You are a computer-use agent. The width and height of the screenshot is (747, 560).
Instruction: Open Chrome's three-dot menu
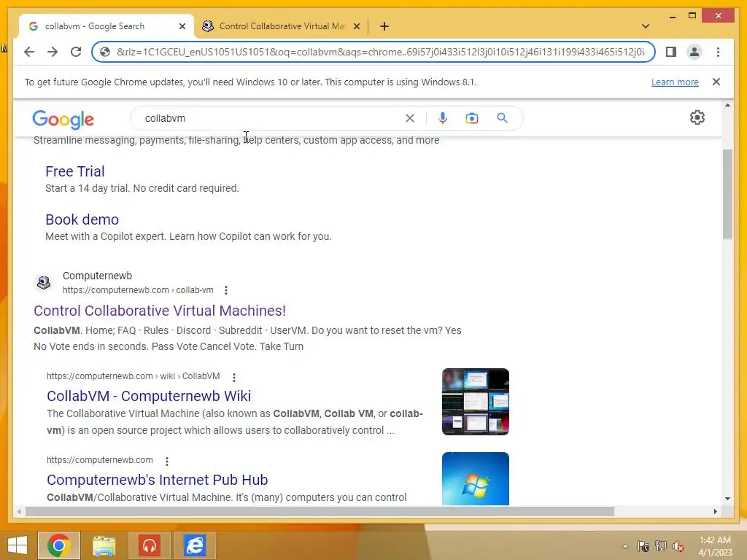click(x=718, y=52)
